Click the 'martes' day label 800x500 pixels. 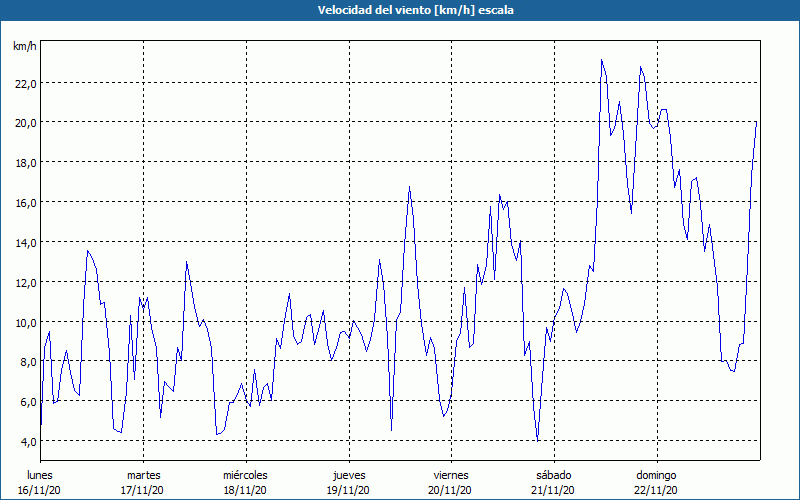point(144,475)
